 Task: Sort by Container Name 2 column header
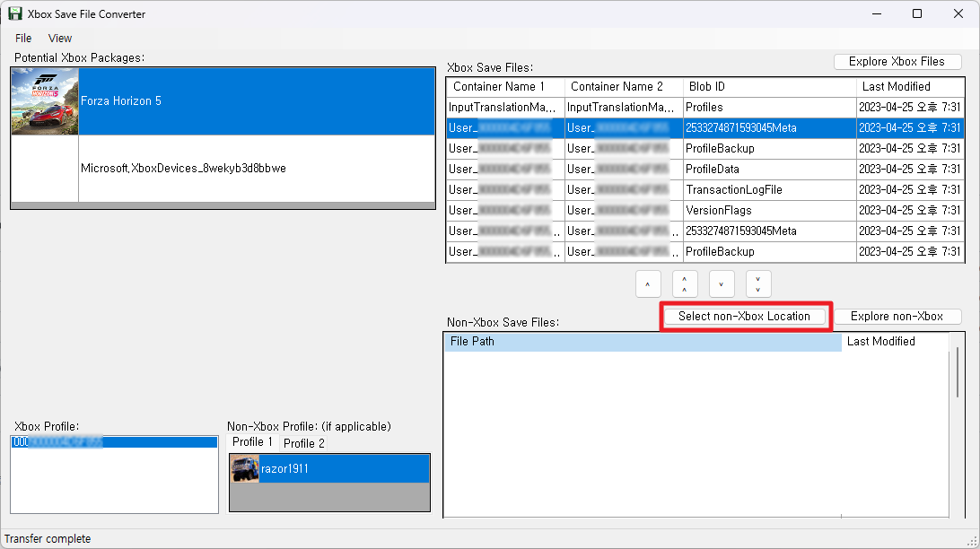(623, 87)
